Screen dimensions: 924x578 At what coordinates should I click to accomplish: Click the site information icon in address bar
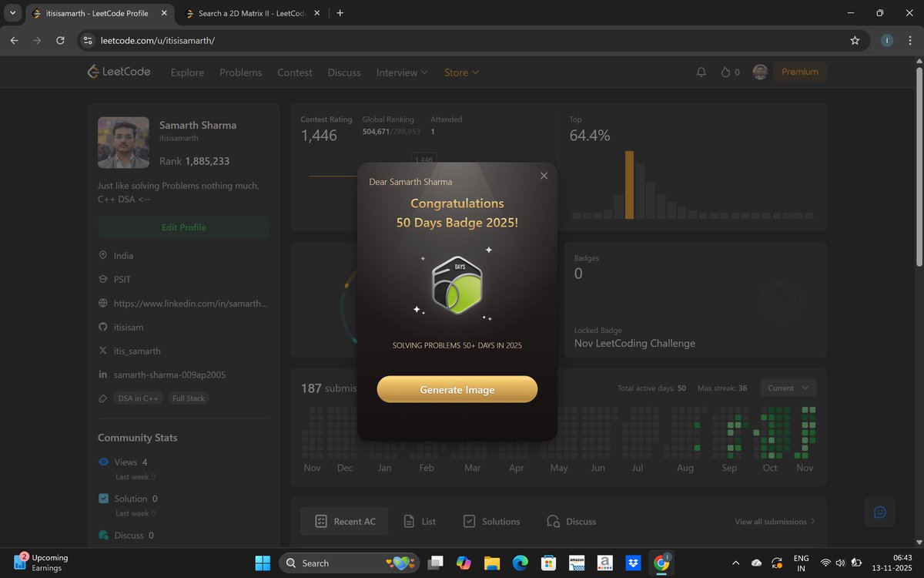(88, 40)
